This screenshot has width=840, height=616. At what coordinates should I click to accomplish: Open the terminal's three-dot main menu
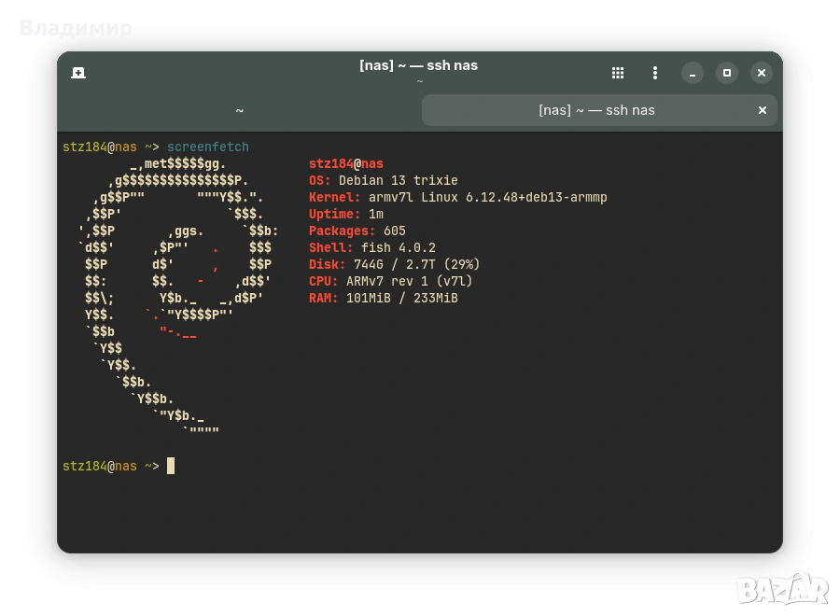[655, 73]
